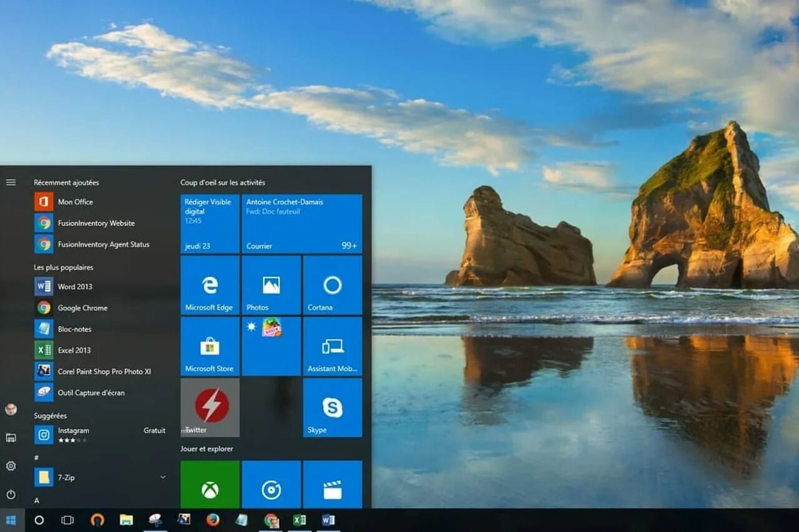Open Mon Office from recently added
This screenshot has width=799, height=532.
tap(100, 202)
